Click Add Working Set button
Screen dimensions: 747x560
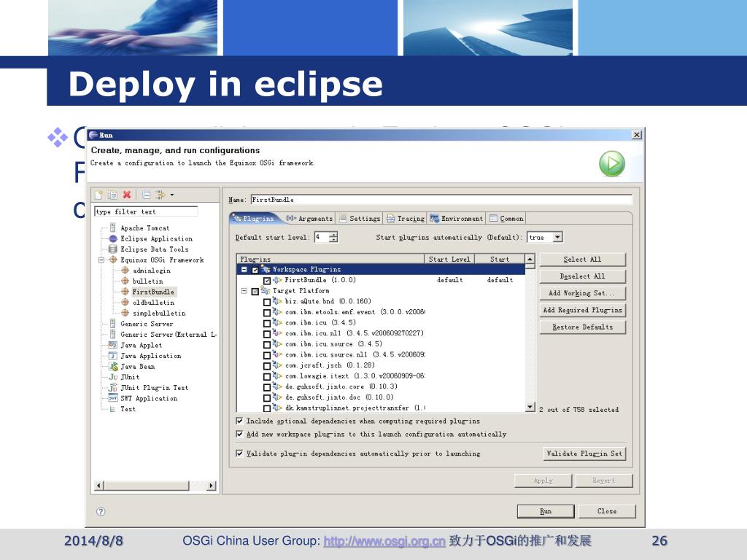582,293
